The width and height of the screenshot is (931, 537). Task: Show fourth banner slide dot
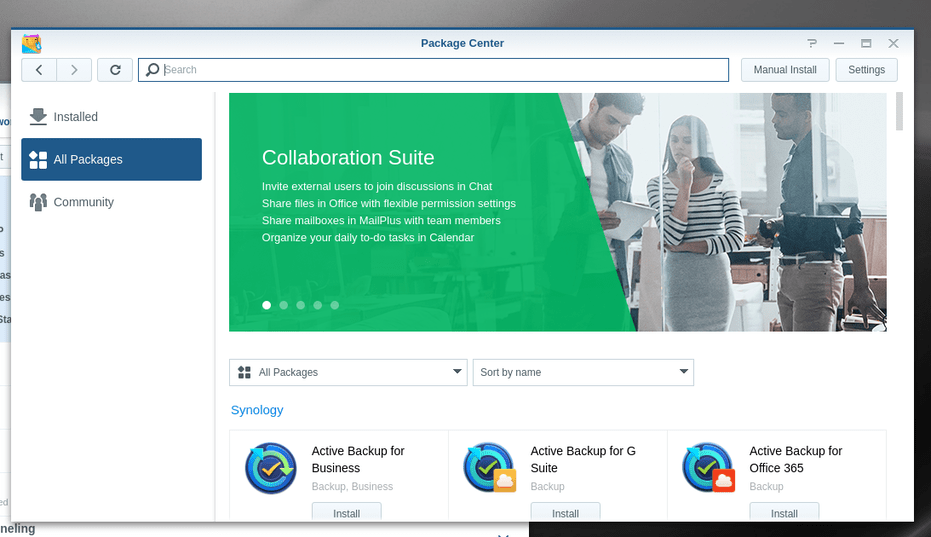318,305
